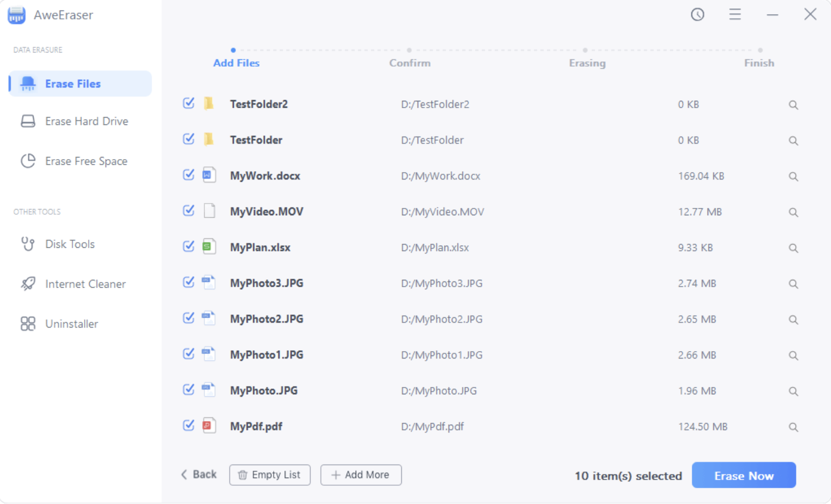831x504 pixels.
Task: Uncheck the TestFolder2 checkbox
Action: coord(189,103)
